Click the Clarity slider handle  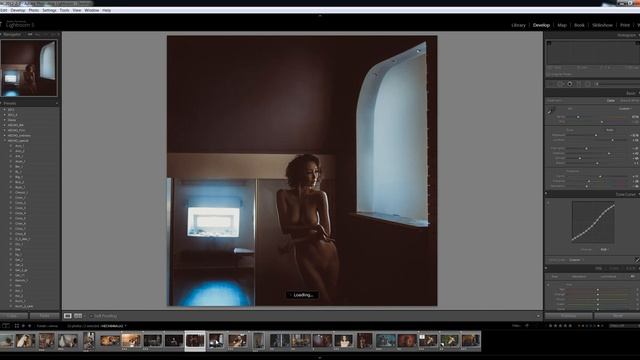coord(600,176)
